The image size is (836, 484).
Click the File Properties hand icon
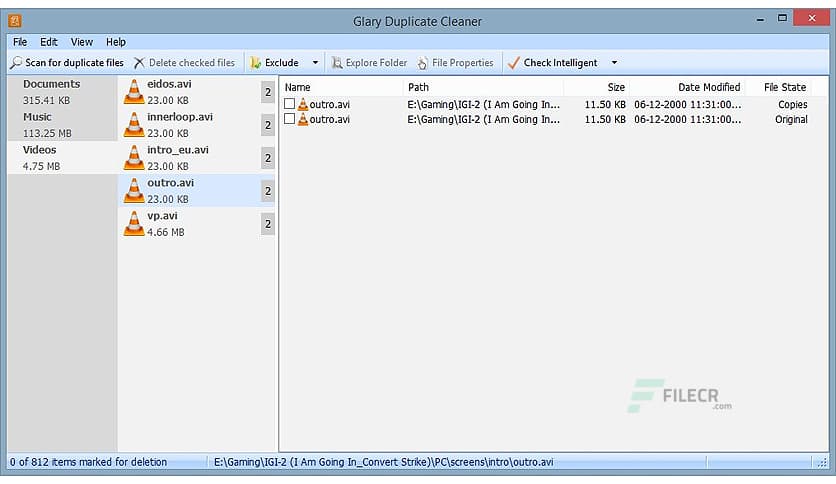[422, 63]
